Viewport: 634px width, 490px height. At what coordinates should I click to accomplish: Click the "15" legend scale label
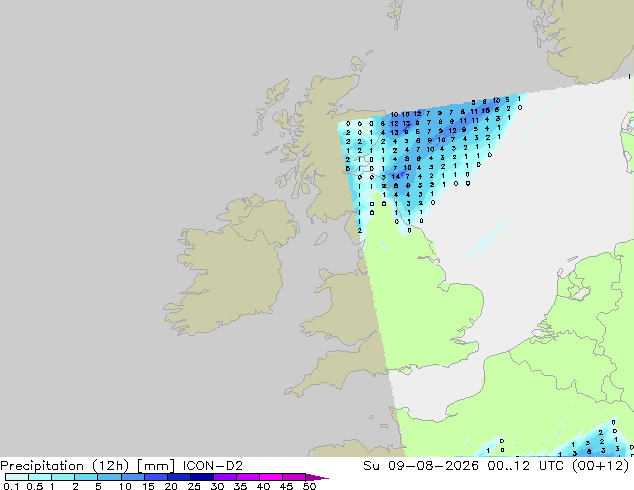click(x=148, y=486)
